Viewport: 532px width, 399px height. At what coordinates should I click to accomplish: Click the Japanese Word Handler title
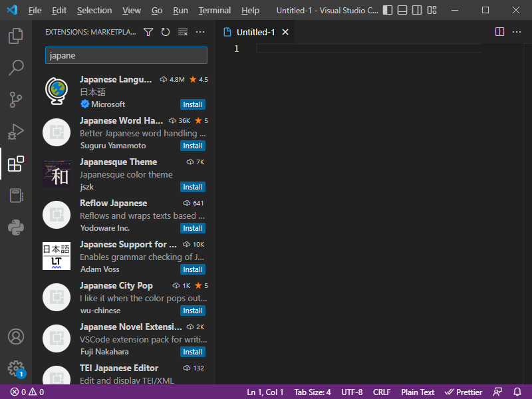[x=121, y=121]
